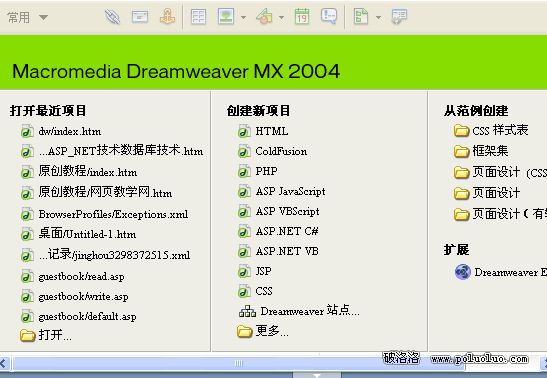
Task: Expand the Templates button dropdown arrow
Action: coord(379,17)
